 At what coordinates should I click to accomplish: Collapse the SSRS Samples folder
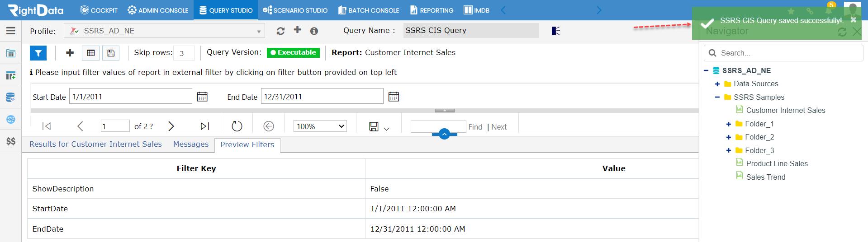(717, 97)
